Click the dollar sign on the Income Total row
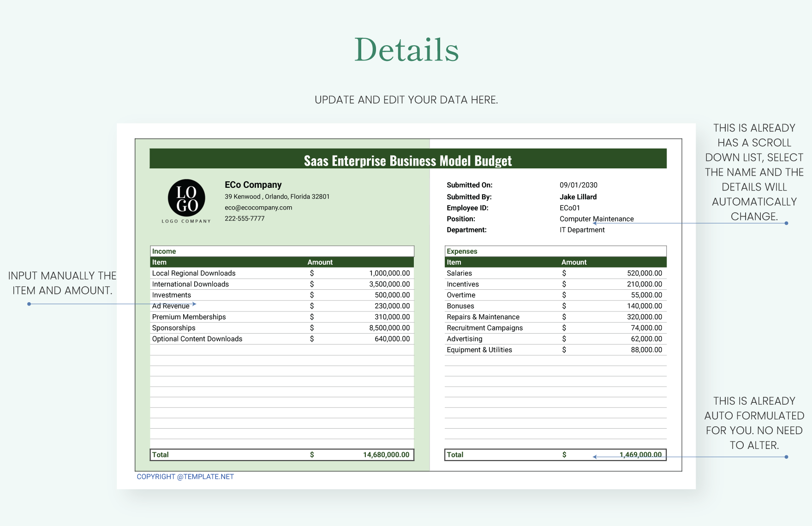This screenshot has height=526, width=812. [312, 454]
